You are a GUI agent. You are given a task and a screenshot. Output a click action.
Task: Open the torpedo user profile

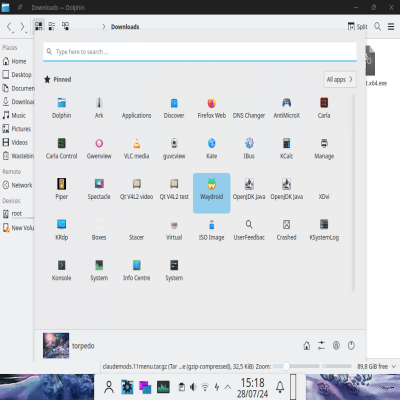click(69, 346)
